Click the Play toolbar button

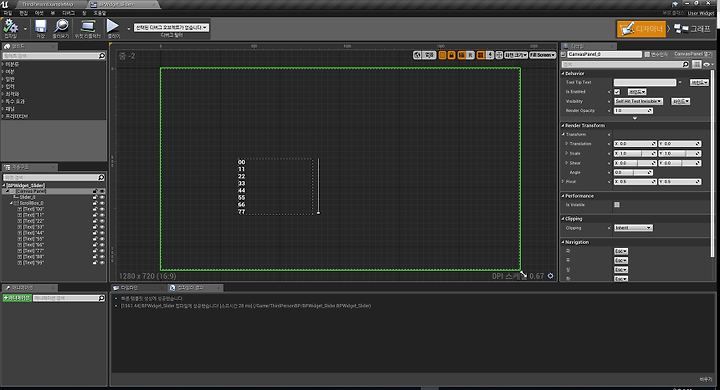(113, 26)
